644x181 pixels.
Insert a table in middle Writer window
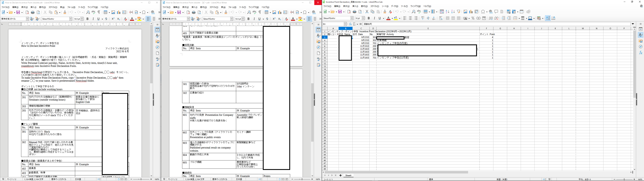coord(267,12)
